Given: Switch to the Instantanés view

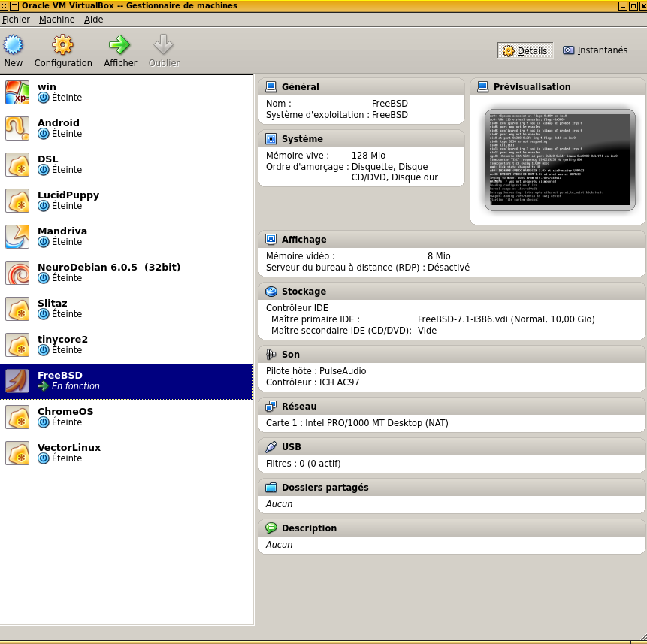Looking at the screenshot, I should click(x=595, y=50).
